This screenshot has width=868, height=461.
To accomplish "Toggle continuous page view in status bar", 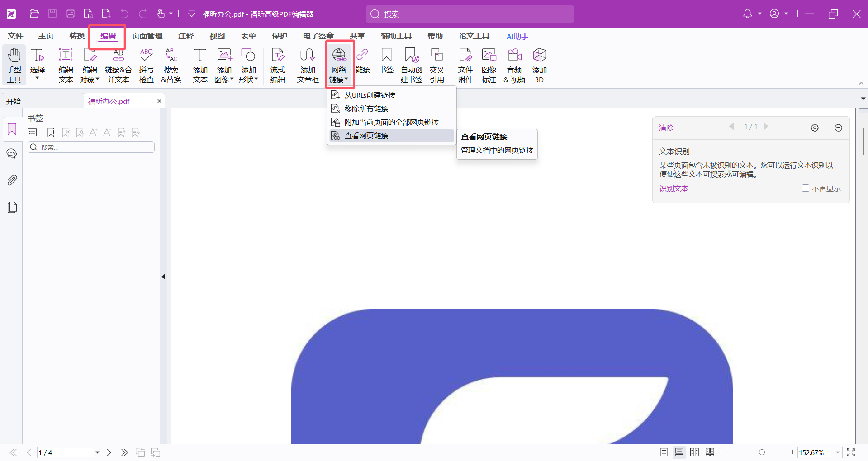I will click(x=679, y=452).
